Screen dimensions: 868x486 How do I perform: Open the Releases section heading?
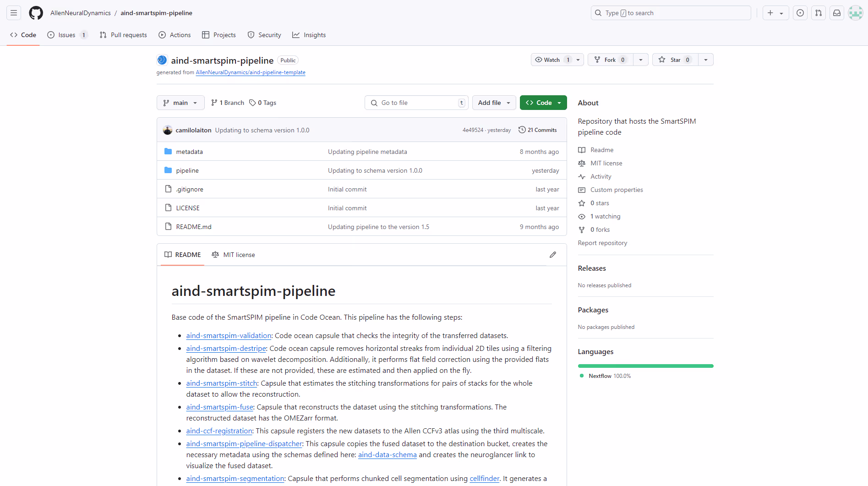592,268
